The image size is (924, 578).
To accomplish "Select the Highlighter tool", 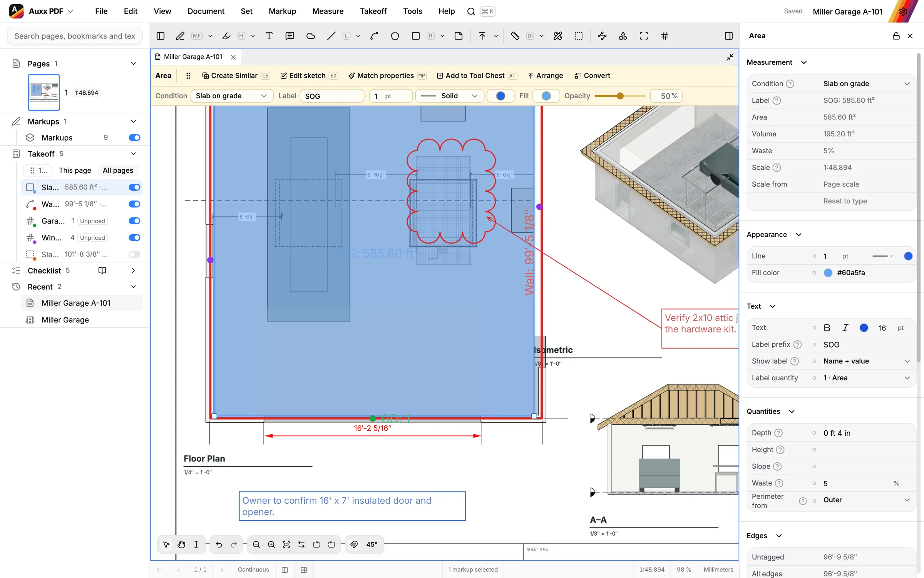I will 226,36.
